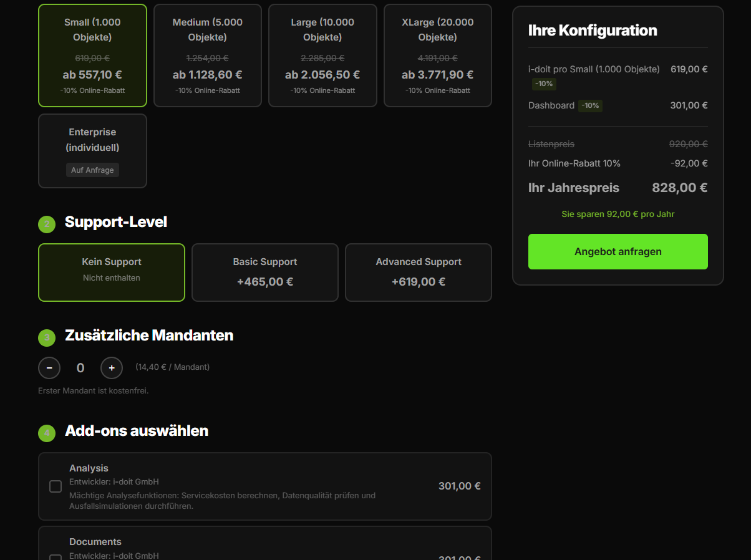Click the Analysis add-on price 301,00 €
Image resolution: width=751 pixels, height=560 pixels.
pos(459,486)
